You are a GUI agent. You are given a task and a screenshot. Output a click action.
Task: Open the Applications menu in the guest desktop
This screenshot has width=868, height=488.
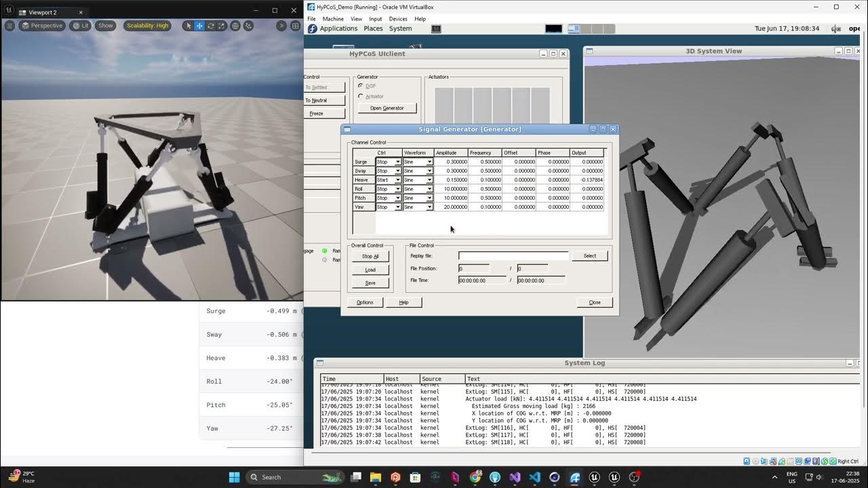[x=338, y=28]
